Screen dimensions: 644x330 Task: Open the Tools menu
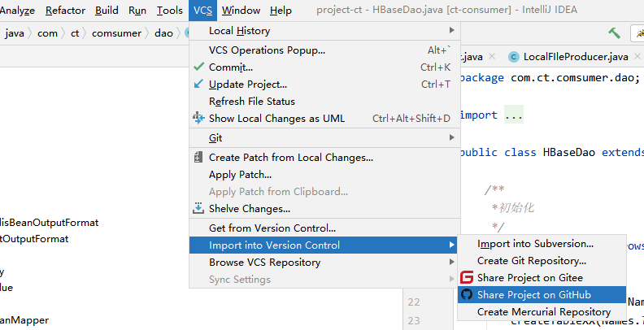click(x=170, y=11)
